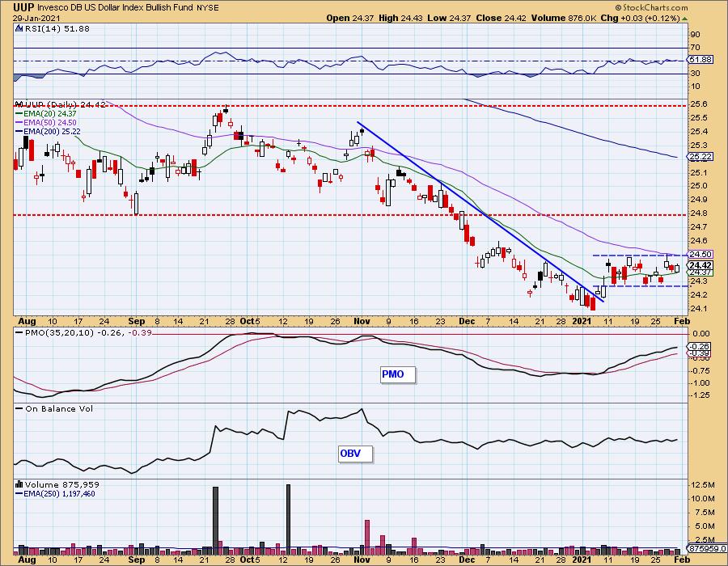Click Sep on the bottom volume date axis

137,560
